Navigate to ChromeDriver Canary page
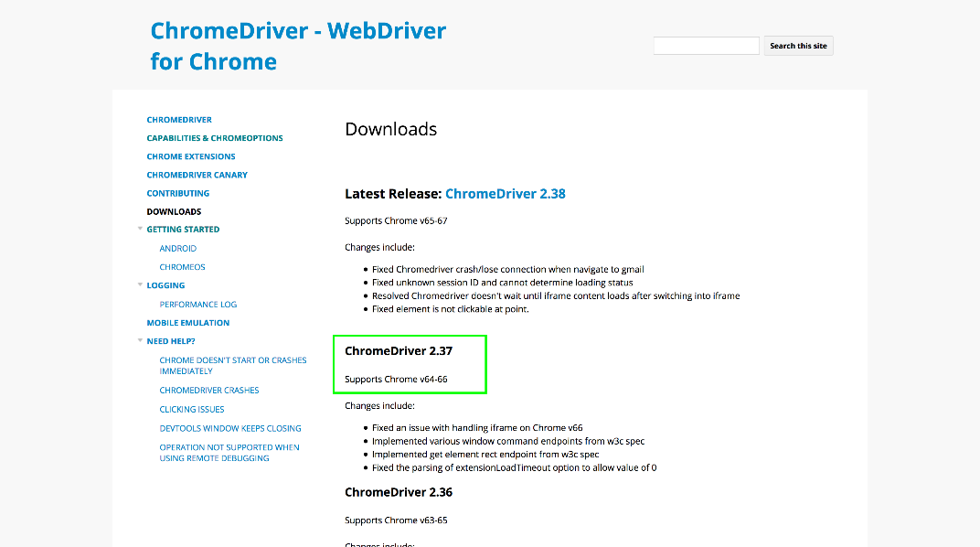The width and height of the screenshot is (980, 547). [x=197, y=175]
